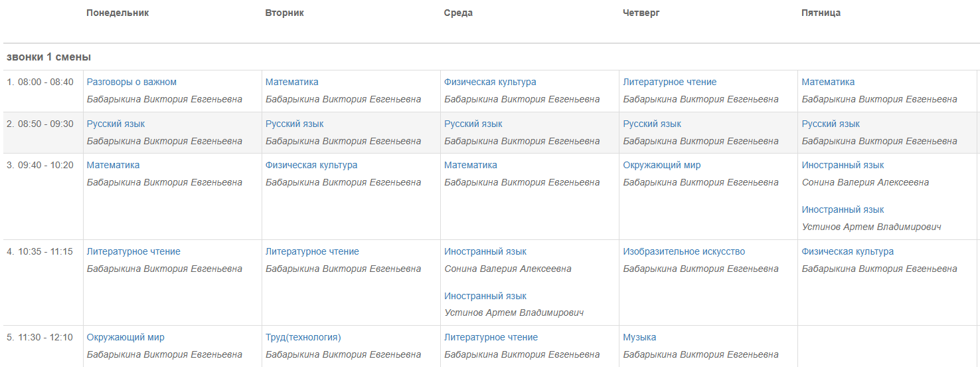Select the Среда column header
Image resolution: width=980 pixels, height=367 pixels.
click(458, 13)
